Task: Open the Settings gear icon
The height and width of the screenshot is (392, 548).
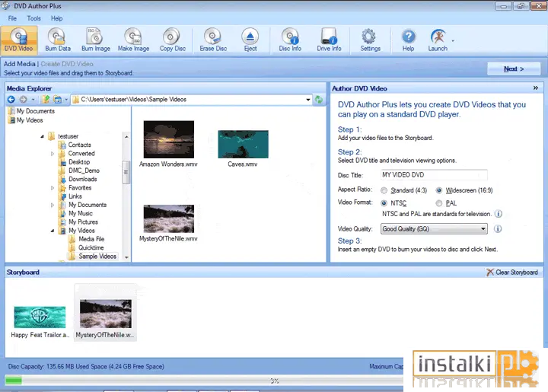Action: [370, 40]
